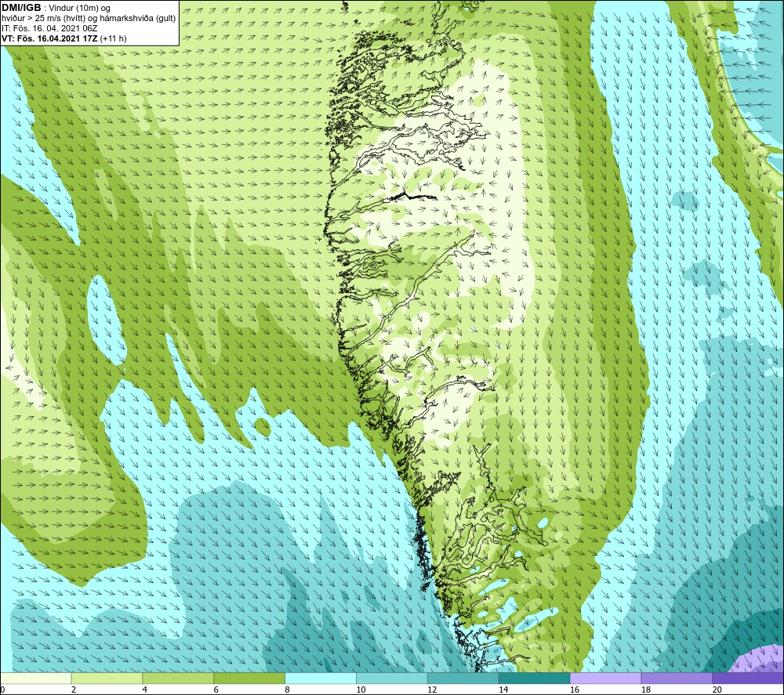Select the 4–6 m/s green legend swatch
784x695 pixels.
click(178, 679)
